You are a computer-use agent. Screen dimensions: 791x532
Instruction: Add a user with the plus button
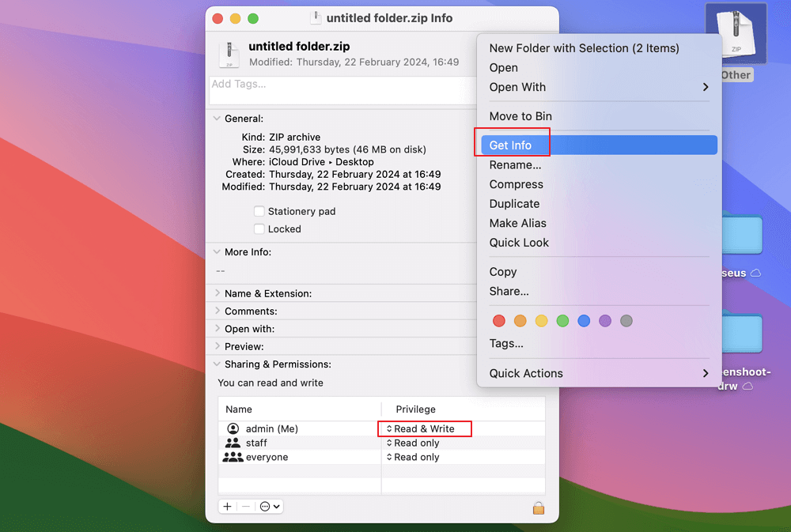(228, 506)
